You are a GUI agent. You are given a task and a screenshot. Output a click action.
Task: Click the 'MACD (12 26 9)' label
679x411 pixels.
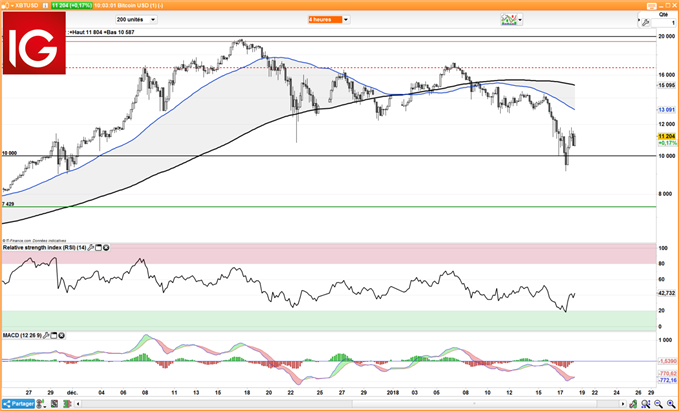click(x=23, y=336)
